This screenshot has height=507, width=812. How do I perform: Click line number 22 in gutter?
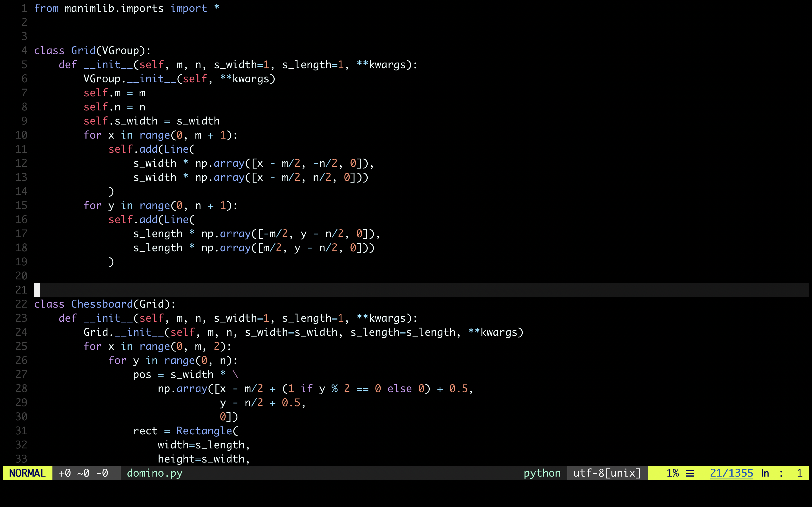pyautogui.click(x=21, y=304)
